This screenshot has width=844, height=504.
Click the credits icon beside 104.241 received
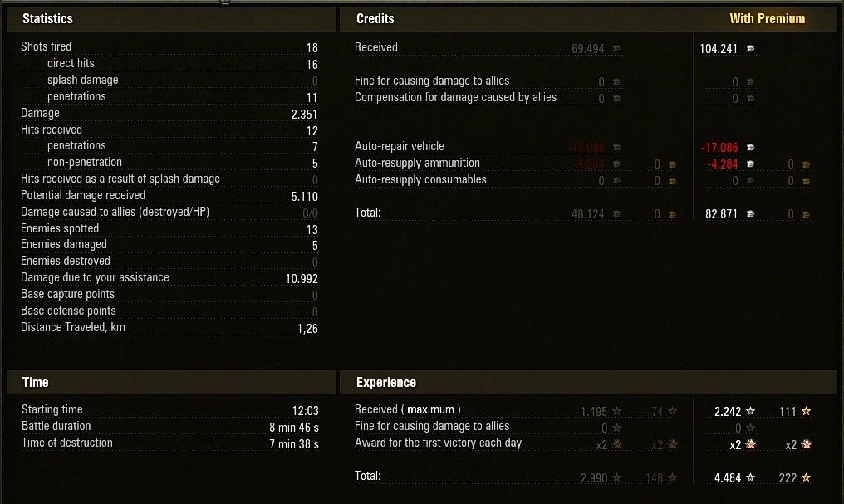coord(750,48)
